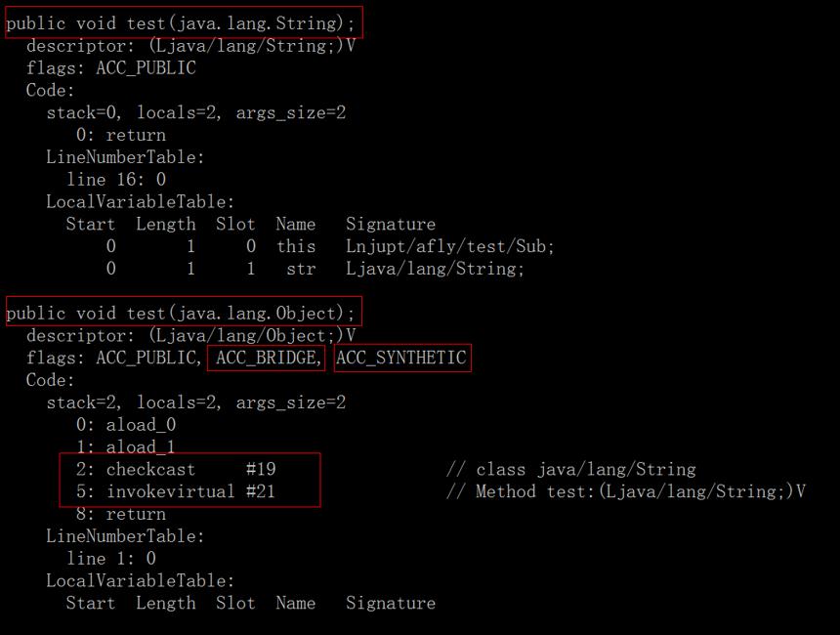840x635 pixels.
Task: Click the '// Method test:(Ljava/lang/String;)V' comment
Action: [626, 491]
